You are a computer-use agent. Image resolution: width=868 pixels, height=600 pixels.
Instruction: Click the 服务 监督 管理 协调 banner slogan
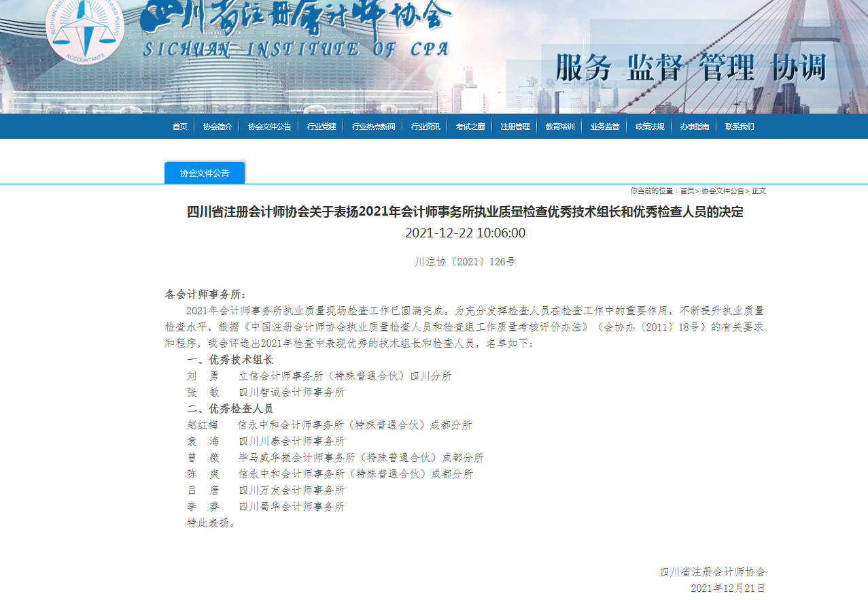(x=691, y=68)
